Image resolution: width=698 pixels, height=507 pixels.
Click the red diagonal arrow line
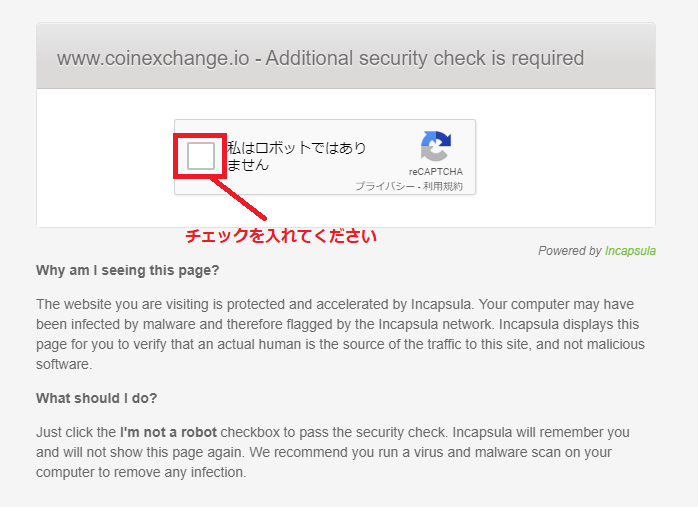click(x=239, y=199)
